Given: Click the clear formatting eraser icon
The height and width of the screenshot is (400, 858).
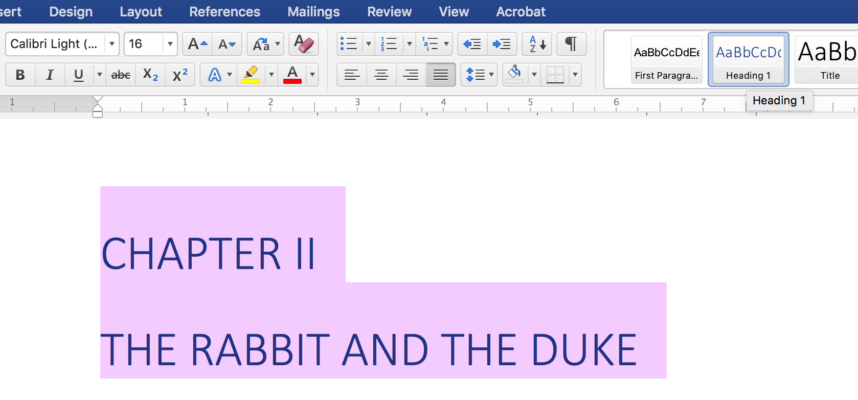Looking at the screenshot, I should pos(303,44).
